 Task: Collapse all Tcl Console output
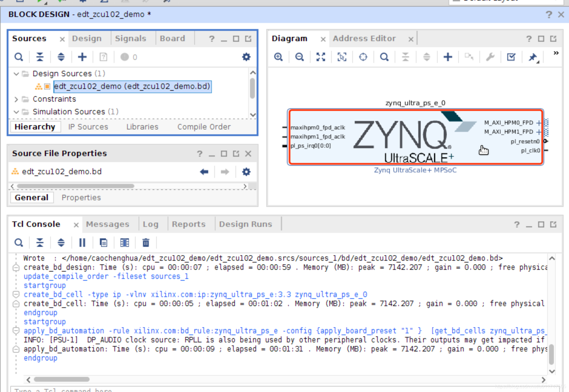pyautogui.click(x=40, y=243)
